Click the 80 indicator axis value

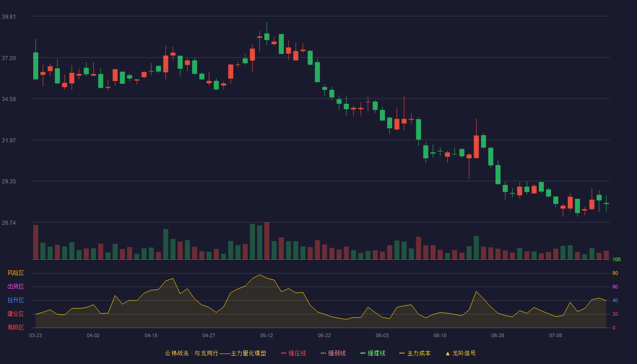615,273
